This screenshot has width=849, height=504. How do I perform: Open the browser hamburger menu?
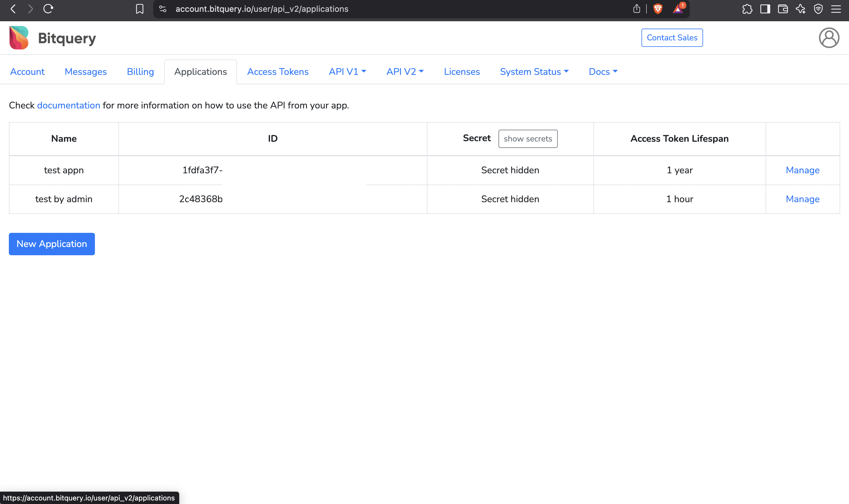pos(836,9)
